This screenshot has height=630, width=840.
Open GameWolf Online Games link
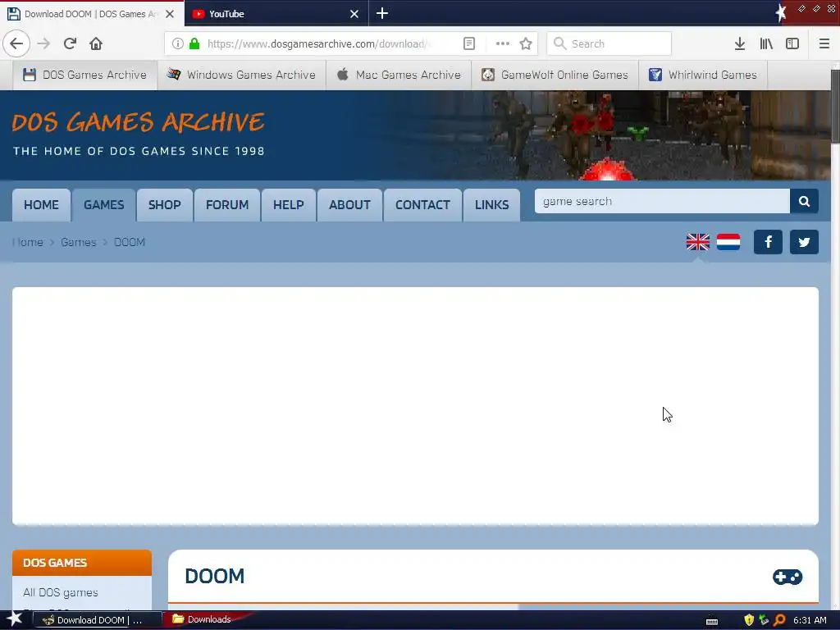tap(555, 75)
